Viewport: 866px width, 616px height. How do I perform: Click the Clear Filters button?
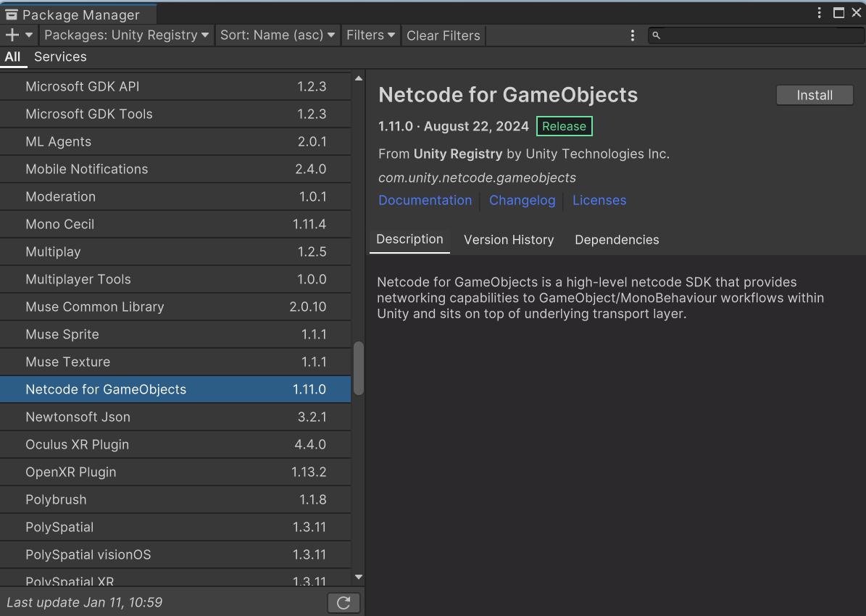pyautogui.click(x=443, y=36)
